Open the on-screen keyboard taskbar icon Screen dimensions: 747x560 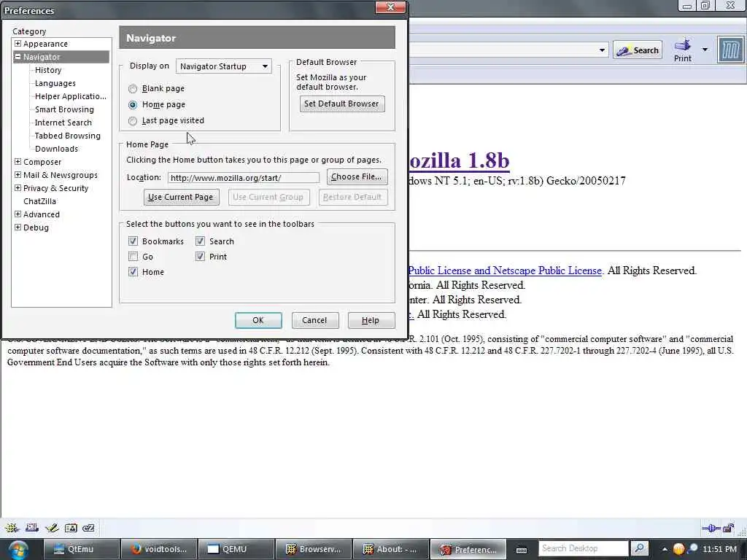[x=522, y=550]
